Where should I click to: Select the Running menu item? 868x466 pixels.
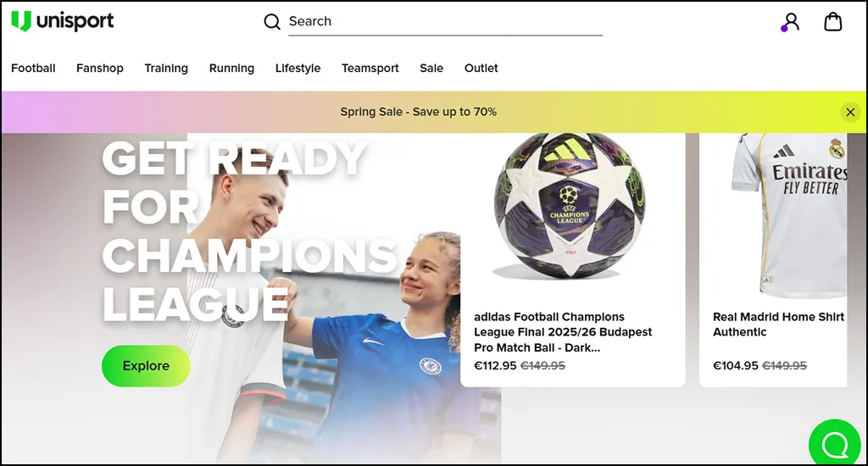point(231,68)
